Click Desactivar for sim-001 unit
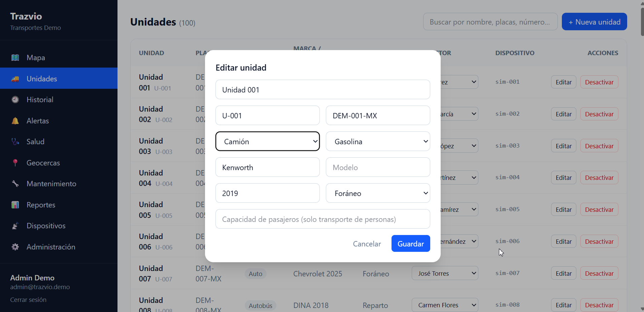Image resolution: width=644 pixels, height=312 pixels. pyautogui.click(x=599, y=82)
